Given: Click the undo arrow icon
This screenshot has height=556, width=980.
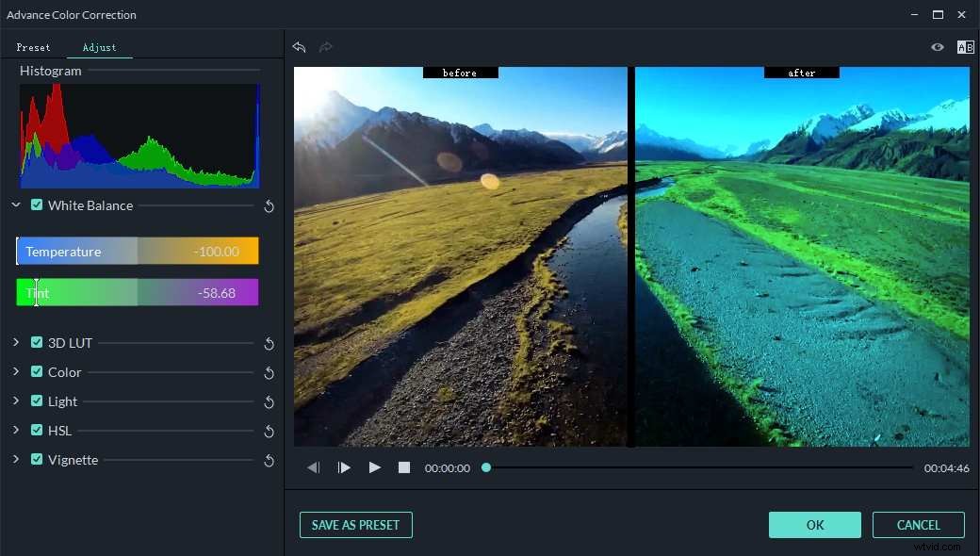Looking at the screenshot, I should pos(299,47).
